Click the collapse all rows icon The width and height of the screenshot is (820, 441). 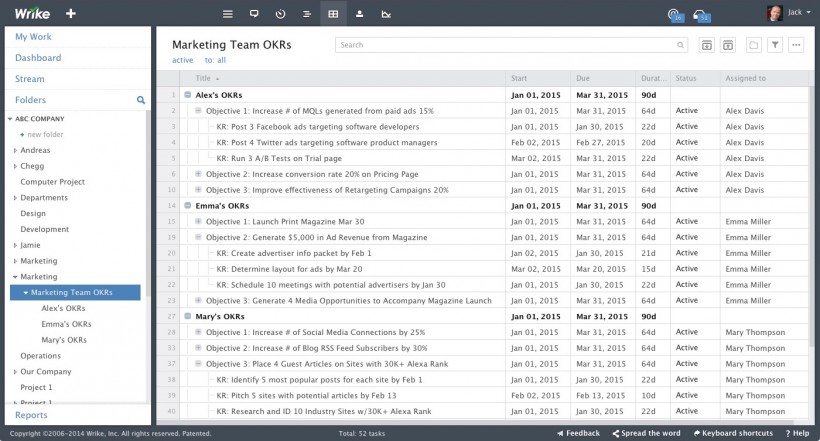(728, 45)
